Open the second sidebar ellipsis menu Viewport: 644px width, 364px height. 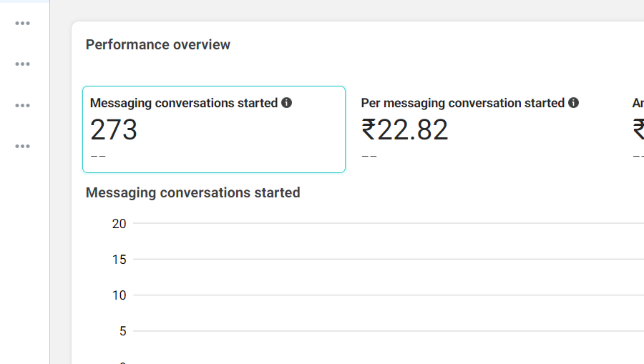pos(23,64)
